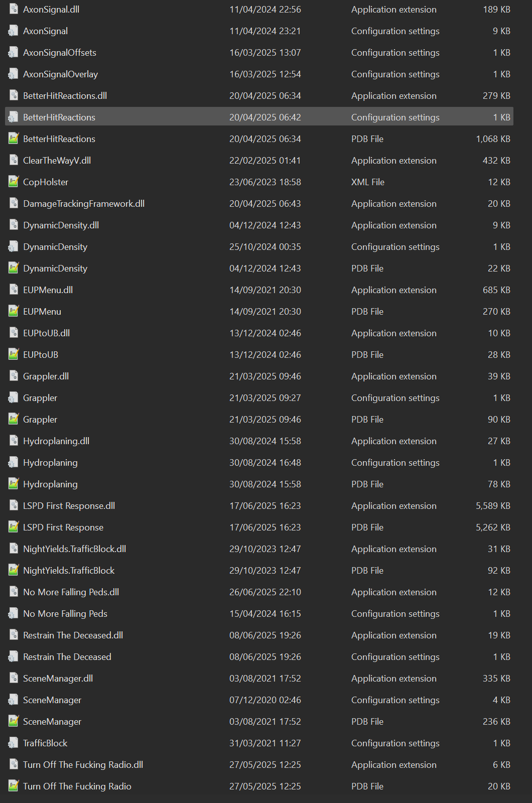Click the Restrain The Deceased.dll icon
Image resolution: width=532 pixels, height=803 pixels.
(14, 635)
